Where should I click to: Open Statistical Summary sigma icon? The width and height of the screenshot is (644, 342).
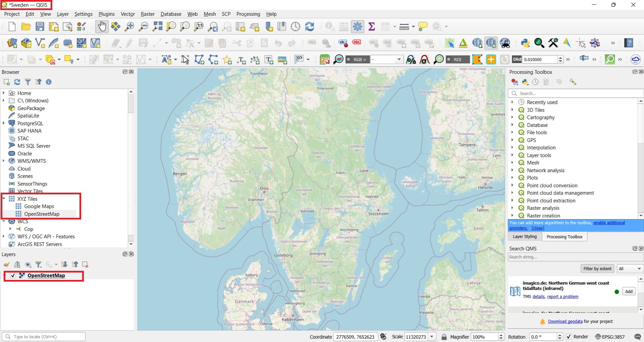click(371, 27)
